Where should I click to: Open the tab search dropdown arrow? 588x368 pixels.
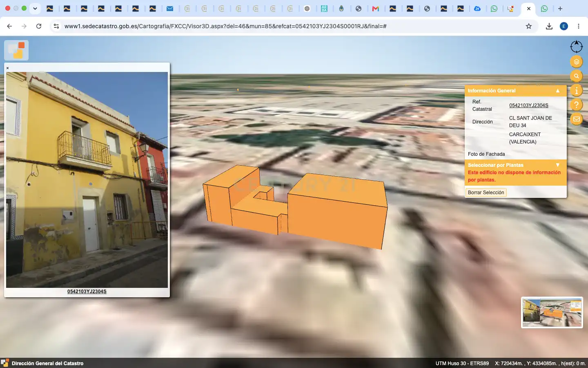click(35, 9)
